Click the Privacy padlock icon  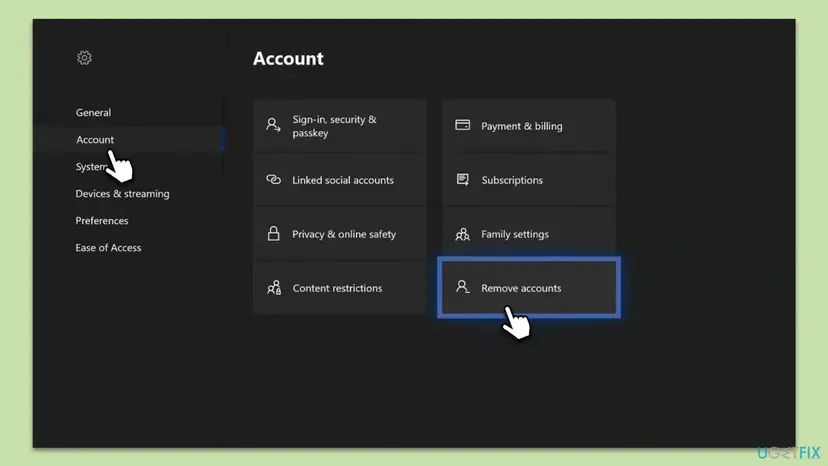[x=273, y=234]
